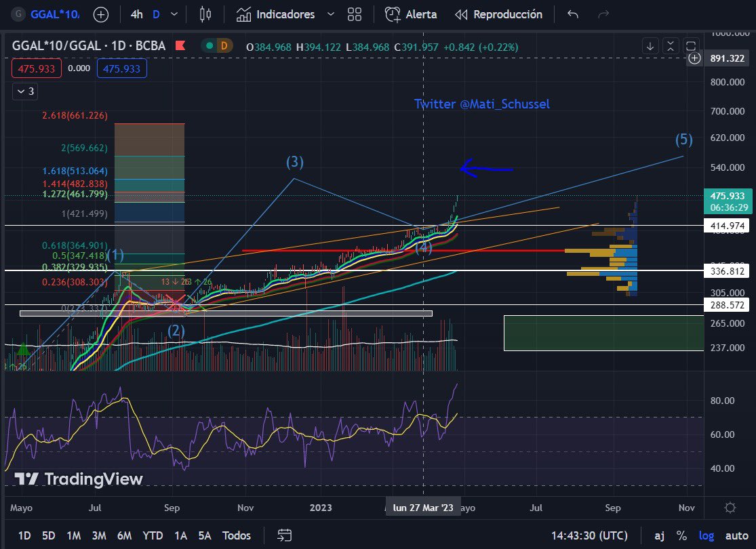Click the plus button at price 891.322

[694, 58]
